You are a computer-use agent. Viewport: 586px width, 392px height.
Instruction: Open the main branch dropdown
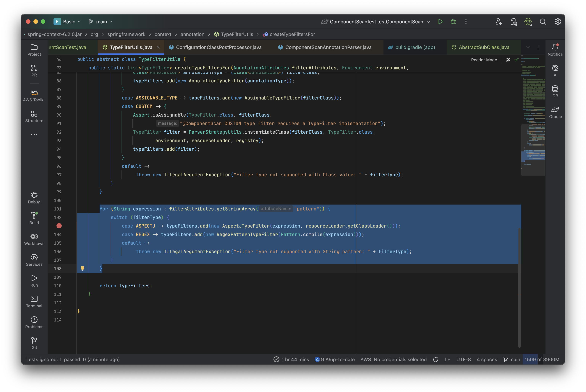click(101, 22)
